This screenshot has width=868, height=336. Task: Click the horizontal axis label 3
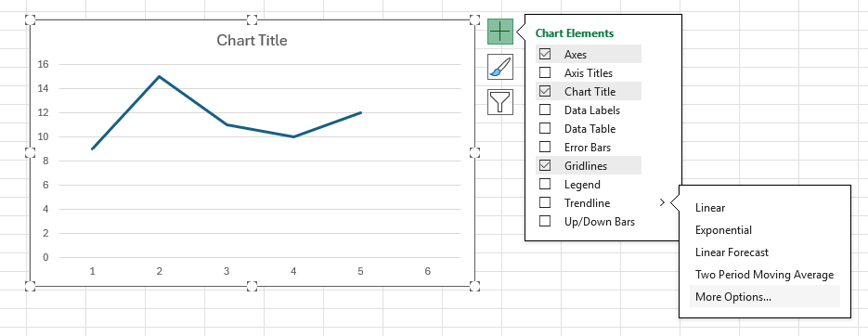[x=227, y=271]
